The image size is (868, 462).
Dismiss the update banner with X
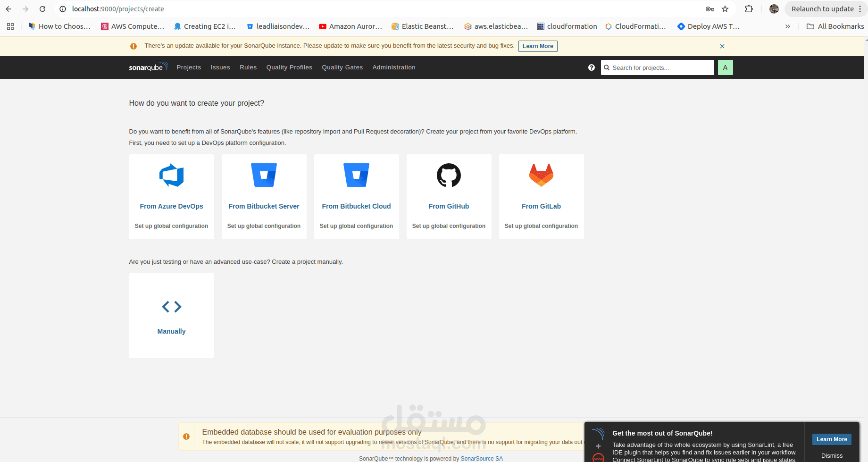pyautogui.click(x=722, y=46)
